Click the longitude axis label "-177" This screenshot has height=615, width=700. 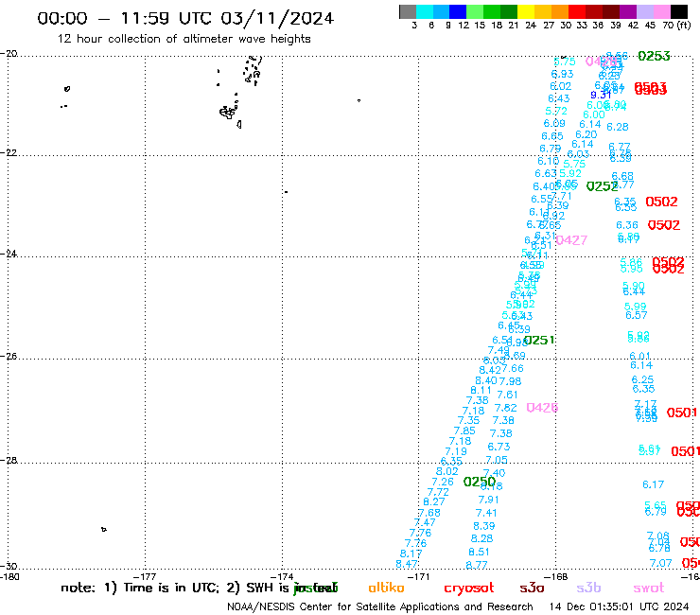(x=145, y=577)
